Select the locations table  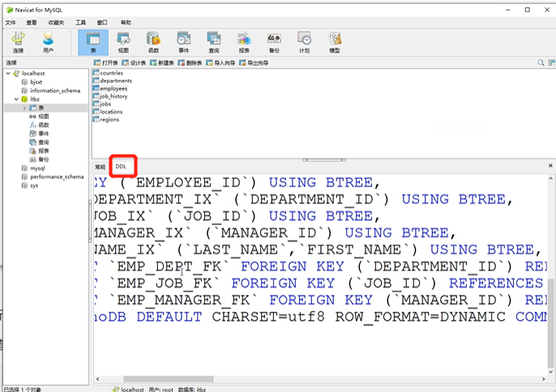(111, 112)
